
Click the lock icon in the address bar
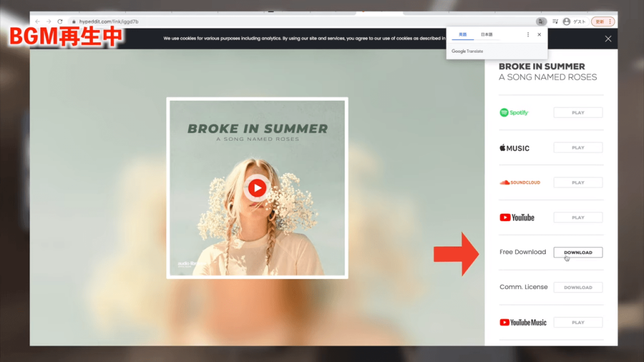(x=74, y=22)
